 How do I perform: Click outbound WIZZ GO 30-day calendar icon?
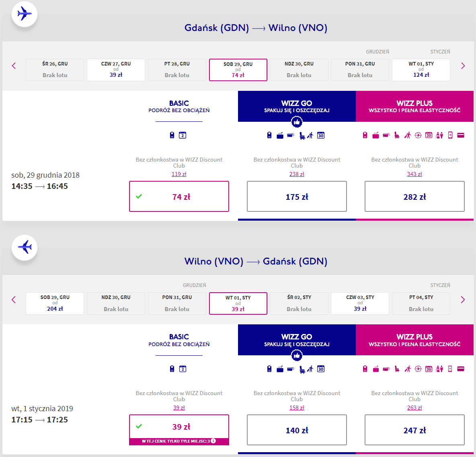click(321, 135)
